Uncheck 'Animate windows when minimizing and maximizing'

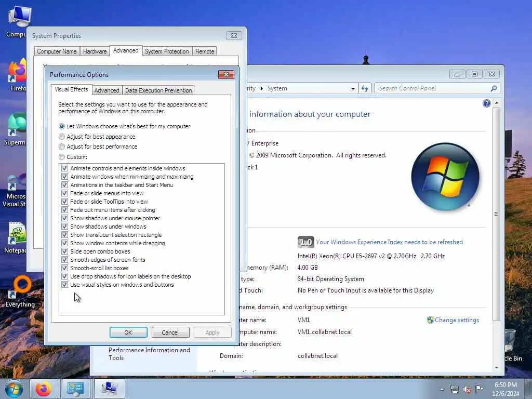[64, 177]
